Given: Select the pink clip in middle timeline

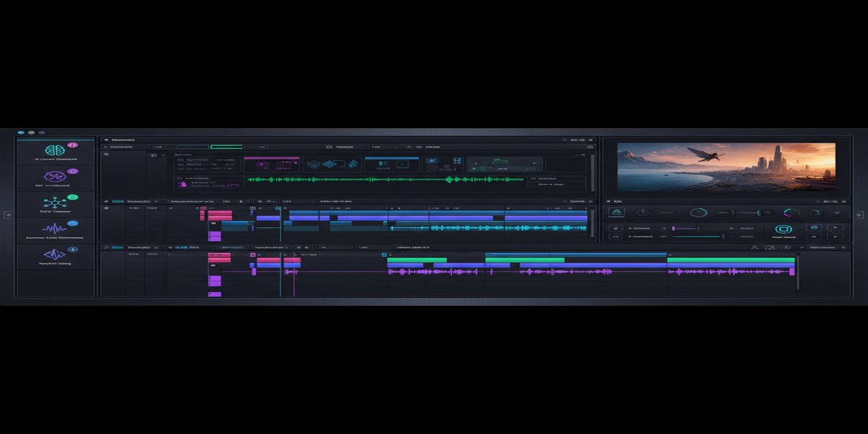Looking at the screenshot, I should 220,215.
